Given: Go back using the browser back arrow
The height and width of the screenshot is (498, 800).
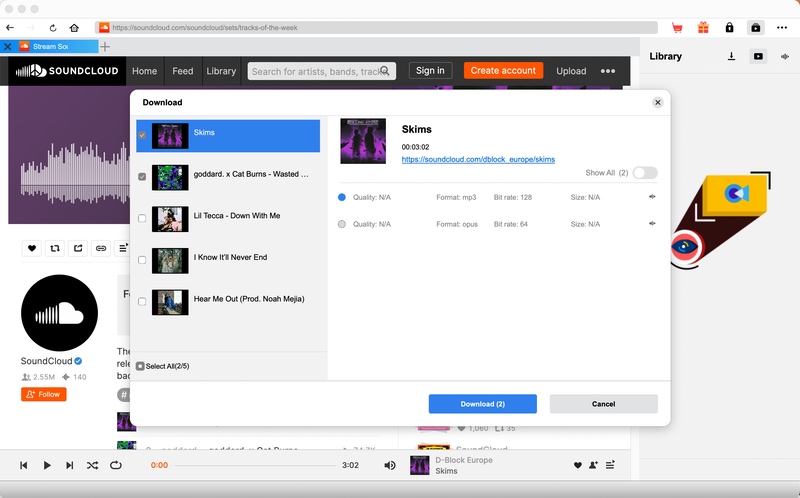Looking at the screenshot, I should point(10,28).
